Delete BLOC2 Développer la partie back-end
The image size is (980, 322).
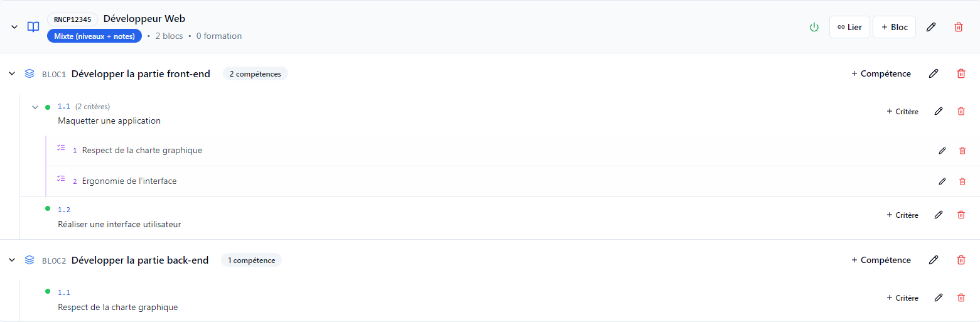pos(961,260)
